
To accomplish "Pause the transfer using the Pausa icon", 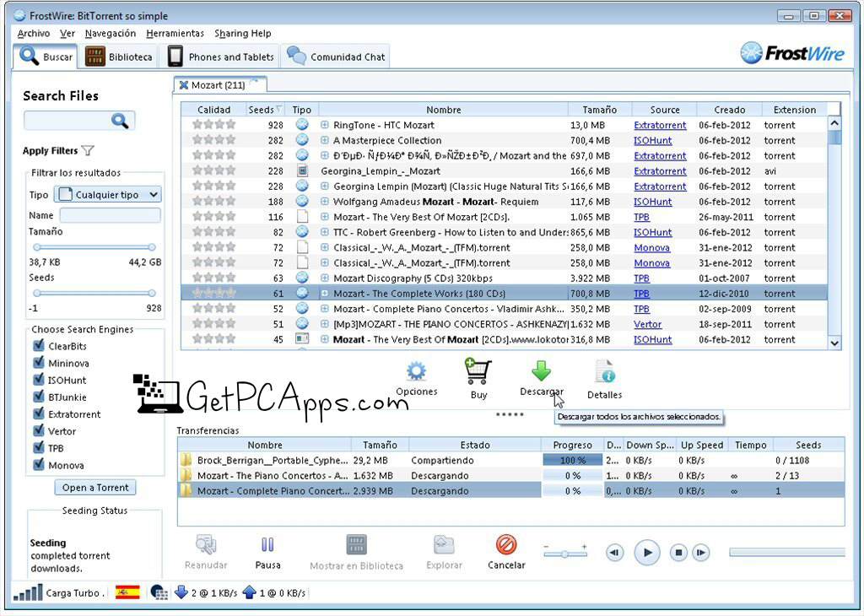I will click(267, 546).
